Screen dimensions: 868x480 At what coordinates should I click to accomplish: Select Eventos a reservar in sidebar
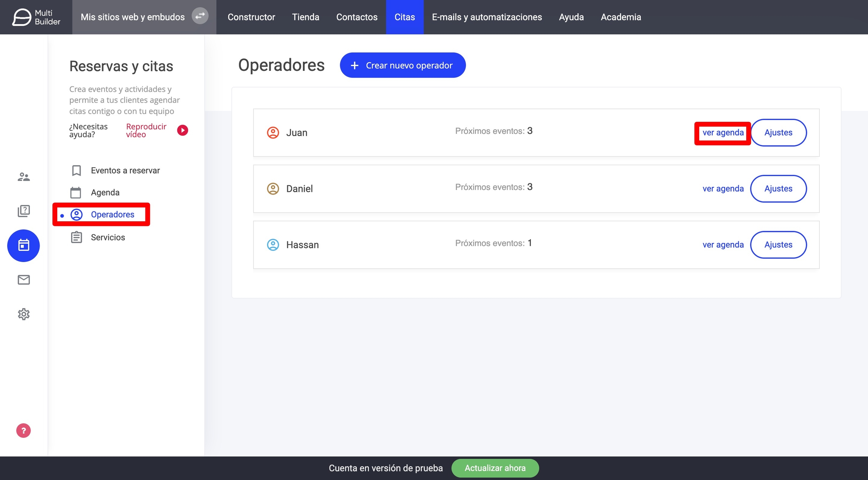[x=125, y=170]
